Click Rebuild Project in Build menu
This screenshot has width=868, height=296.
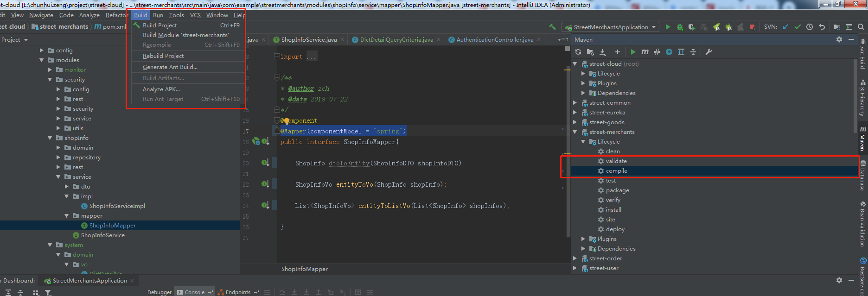187,56
